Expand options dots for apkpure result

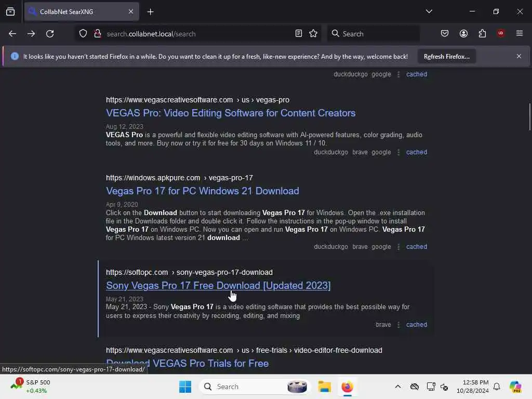pyautogui.click(x=398, y=247)
